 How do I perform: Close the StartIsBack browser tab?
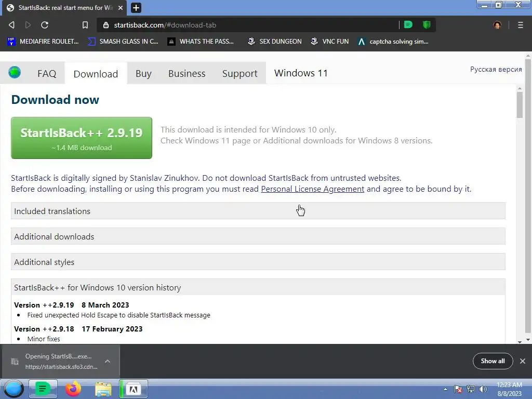tap(121, 7)
